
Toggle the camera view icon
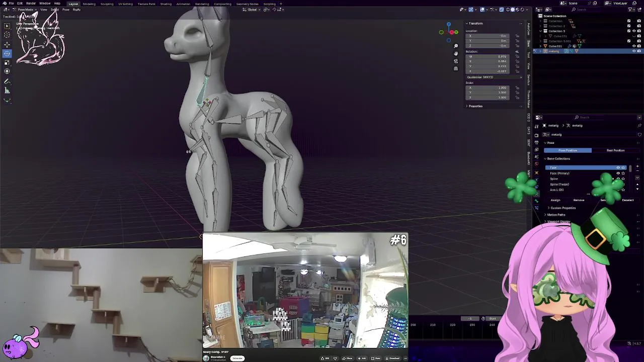click(456, 61)
